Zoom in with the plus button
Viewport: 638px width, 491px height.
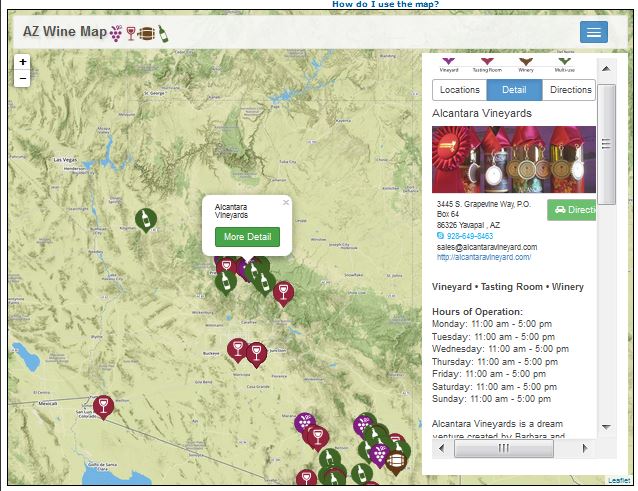(22, 62)
